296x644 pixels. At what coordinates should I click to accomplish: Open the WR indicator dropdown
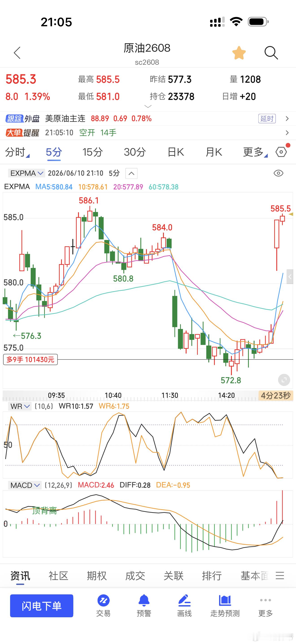(20, 406)
